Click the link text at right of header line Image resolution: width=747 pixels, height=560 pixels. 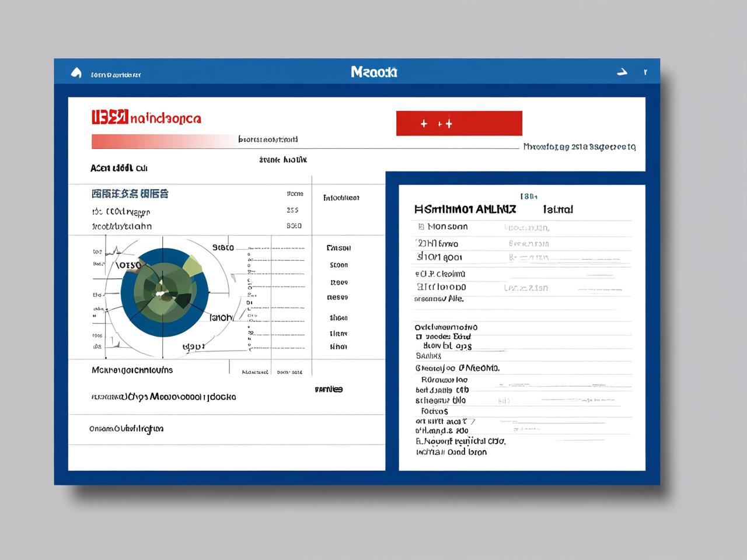click(580, 147)
